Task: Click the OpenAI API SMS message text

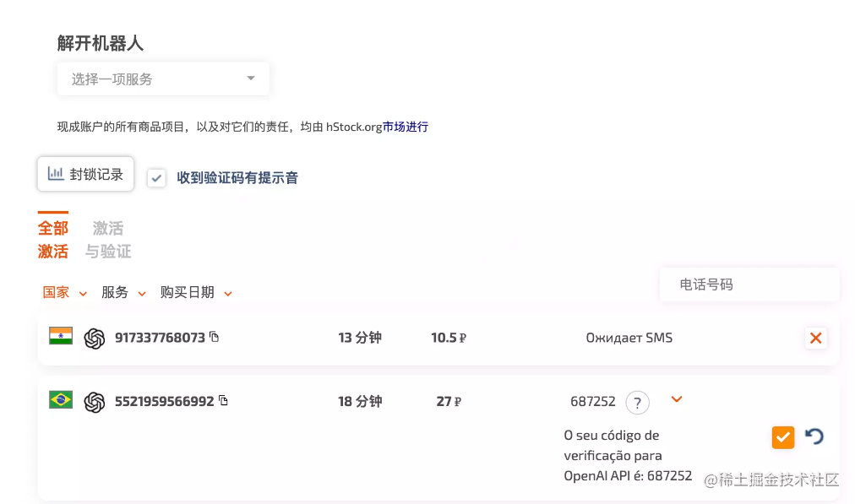Action: pyautogui.click(x=628, y=456)
